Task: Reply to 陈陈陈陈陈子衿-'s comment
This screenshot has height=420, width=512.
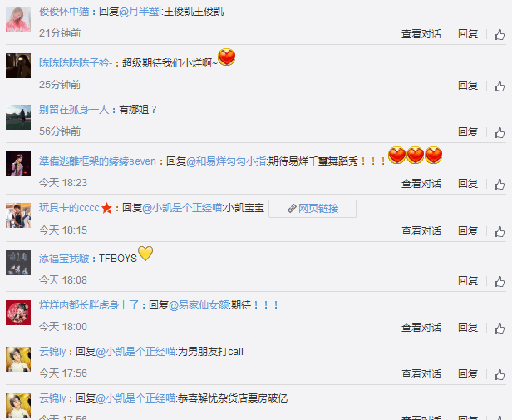Action: [468, 86]
